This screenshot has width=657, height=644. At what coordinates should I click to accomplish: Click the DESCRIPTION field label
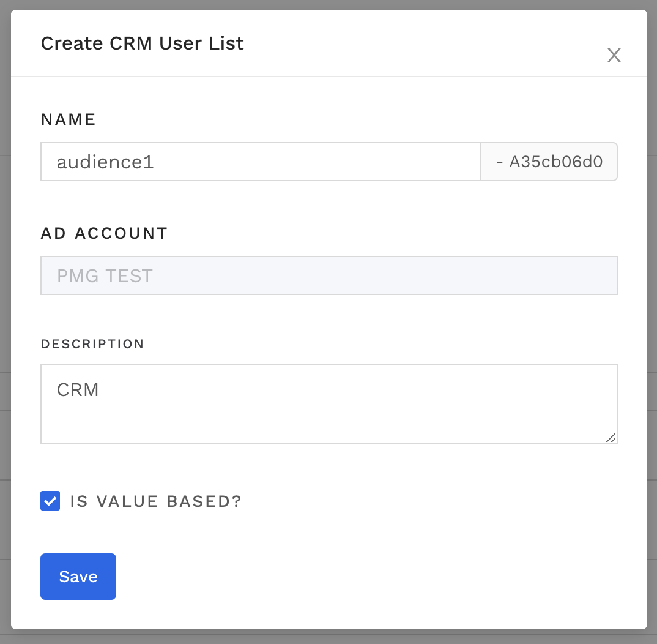[92, 344]
